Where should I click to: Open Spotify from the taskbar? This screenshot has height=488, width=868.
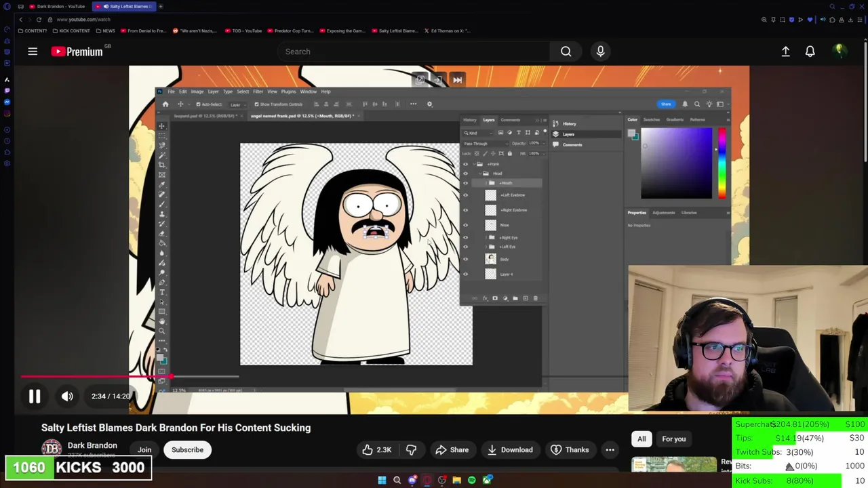coord(472,480)
